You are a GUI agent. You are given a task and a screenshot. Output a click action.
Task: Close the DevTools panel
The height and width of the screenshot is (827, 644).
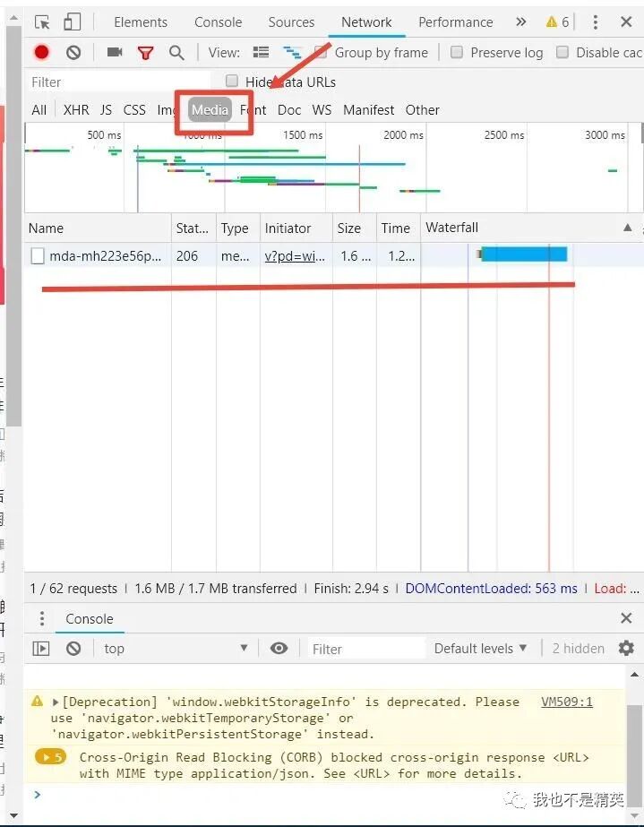[626, 22]
